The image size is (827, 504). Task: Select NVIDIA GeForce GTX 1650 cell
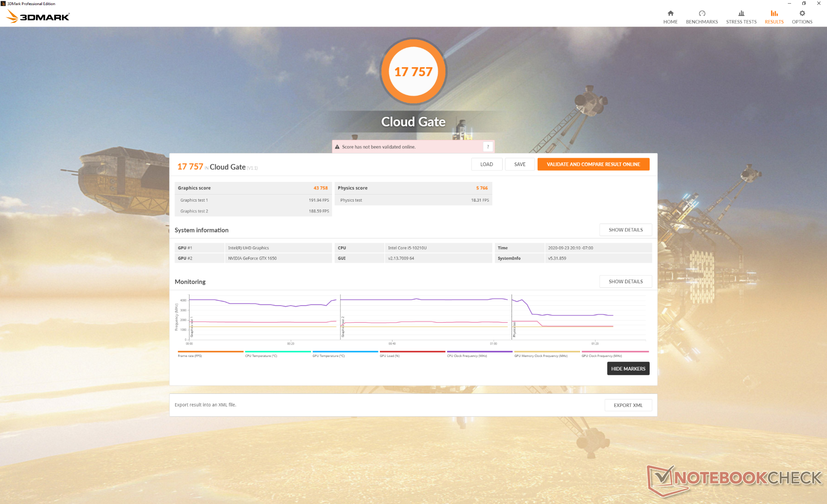pos(278,258)
